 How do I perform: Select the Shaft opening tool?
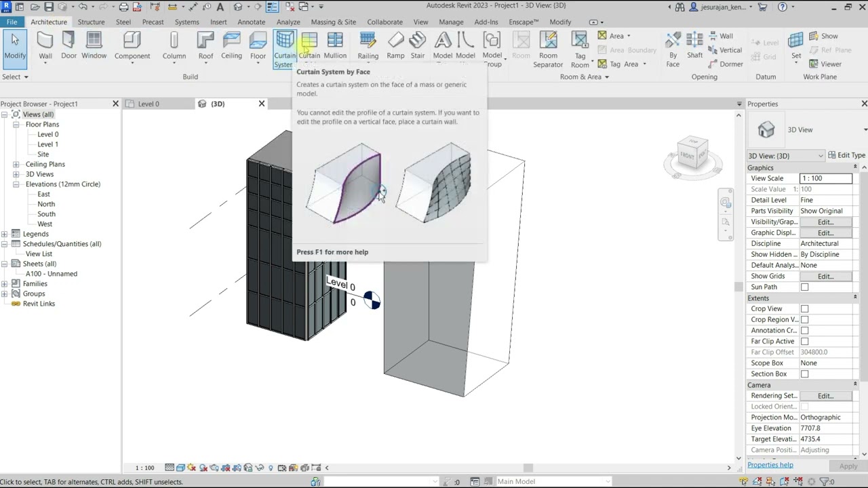694,46
